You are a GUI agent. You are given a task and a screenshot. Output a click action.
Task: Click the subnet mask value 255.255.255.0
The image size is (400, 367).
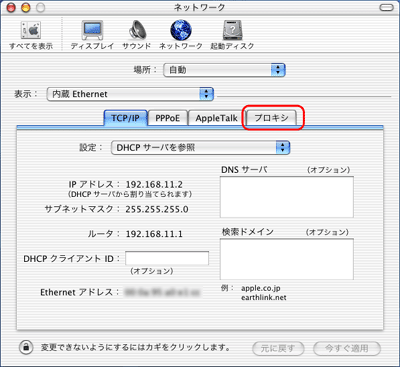[157, 209]
